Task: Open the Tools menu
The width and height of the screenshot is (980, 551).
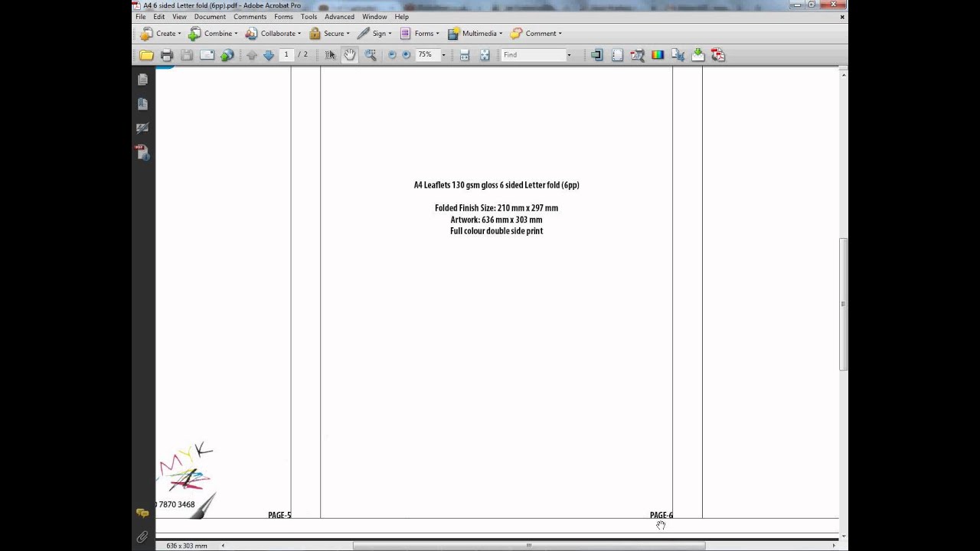Action: [x=309, y=17]
